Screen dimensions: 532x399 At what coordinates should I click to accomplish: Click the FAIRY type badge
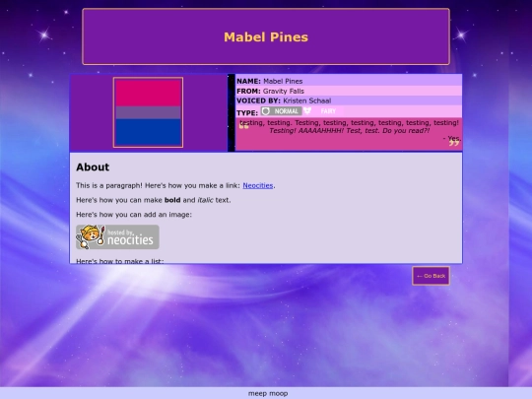click(323, 111)
